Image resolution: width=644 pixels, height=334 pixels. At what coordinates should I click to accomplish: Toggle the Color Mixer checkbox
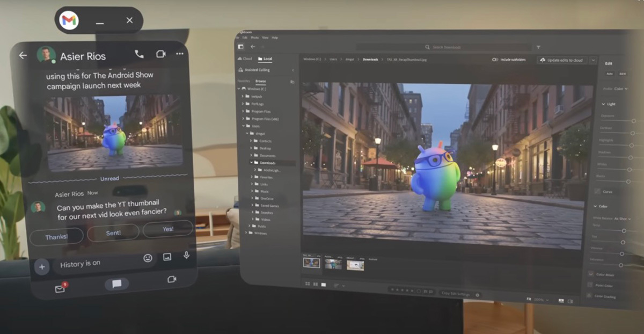point(591,274)
